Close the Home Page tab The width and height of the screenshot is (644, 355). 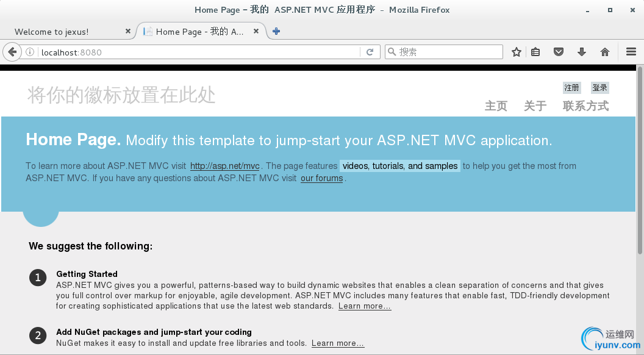tap(256, 31)
